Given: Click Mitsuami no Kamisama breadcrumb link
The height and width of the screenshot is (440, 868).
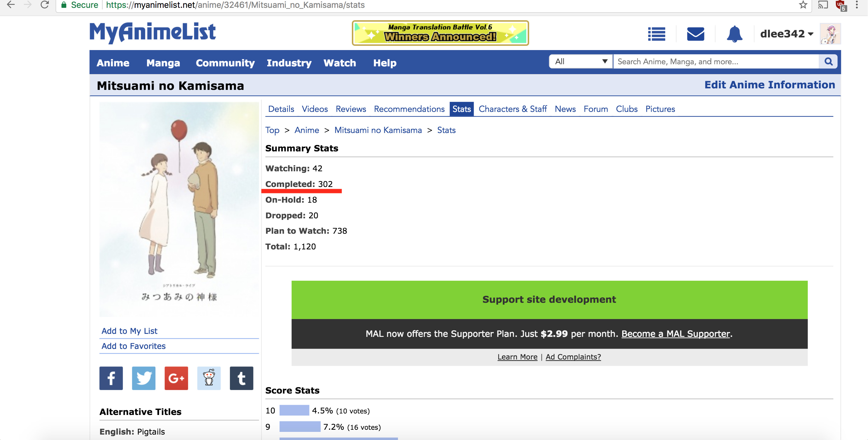Looking at the screenshot, I should coord(378,130).
